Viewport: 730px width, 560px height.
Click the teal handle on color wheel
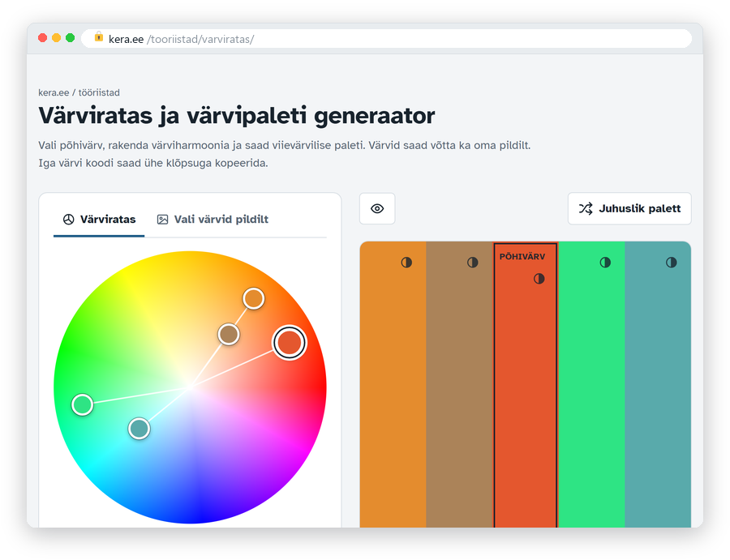(x=139, y=429)
